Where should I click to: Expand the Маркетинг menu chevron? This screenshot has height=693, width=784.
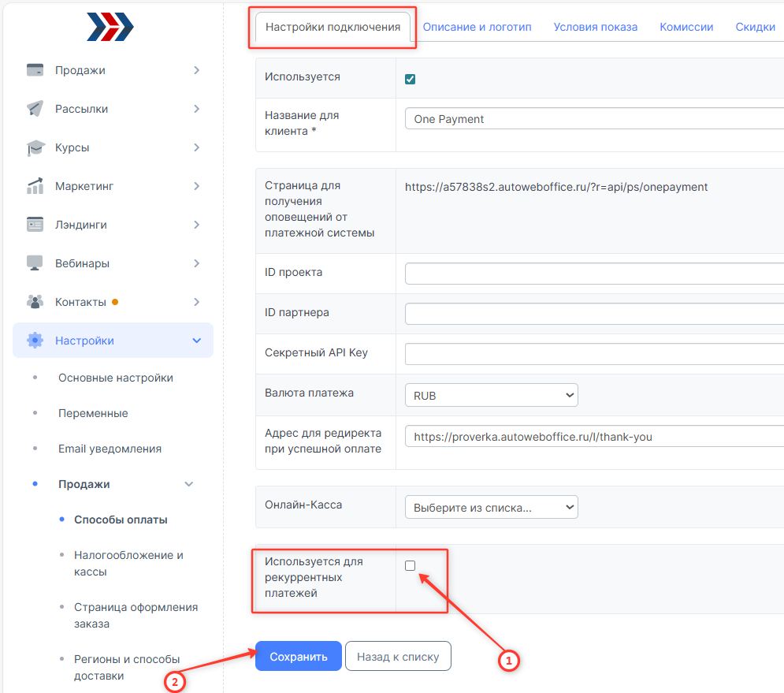(196, 186)
